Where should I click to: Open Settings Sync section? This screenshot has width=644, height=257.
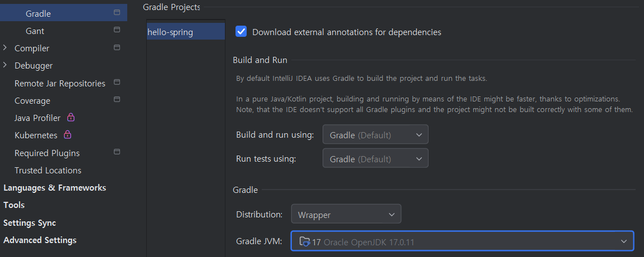coord(30,223)
